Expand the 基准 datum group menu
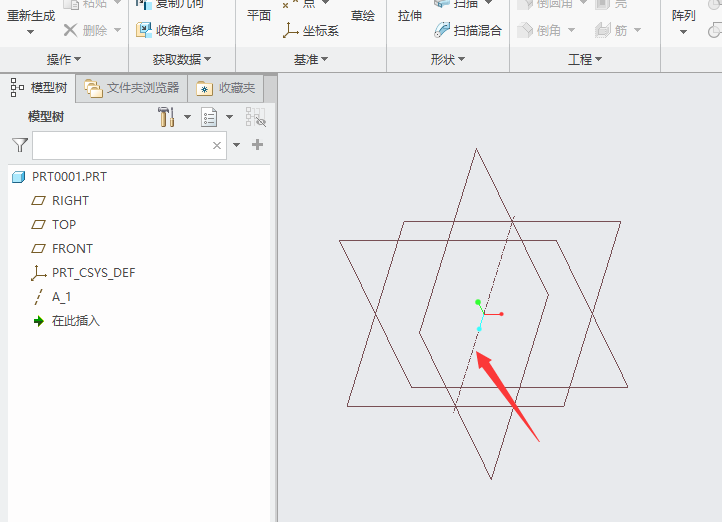Screen dimensions: 722x522 coord(311,59)
